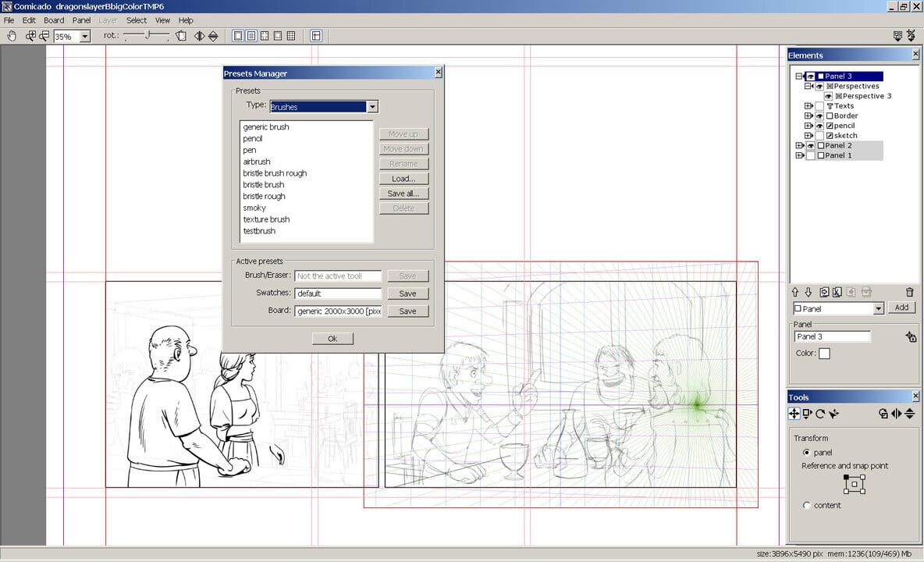Image resolution: width=924 pixels, height=562 pixels.
Task: Click the horizontal flip icon on the toolbar
Action: coord(200,36)
